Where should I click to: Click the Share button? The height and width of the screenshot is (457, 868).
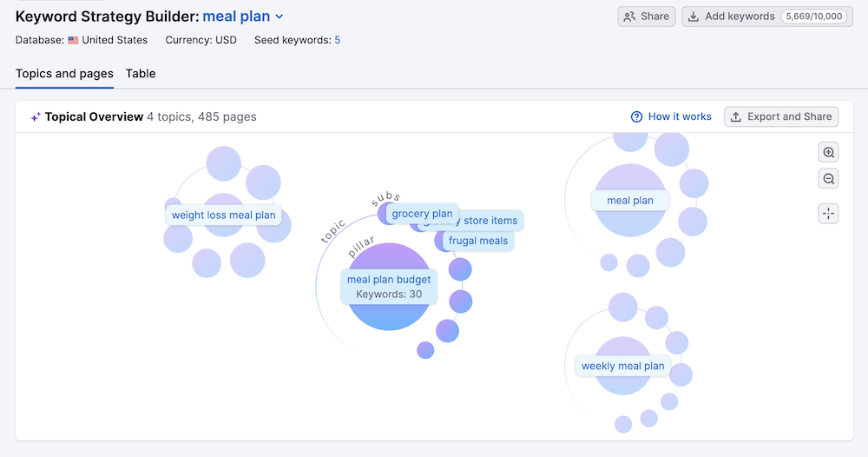tap(647, 17)
